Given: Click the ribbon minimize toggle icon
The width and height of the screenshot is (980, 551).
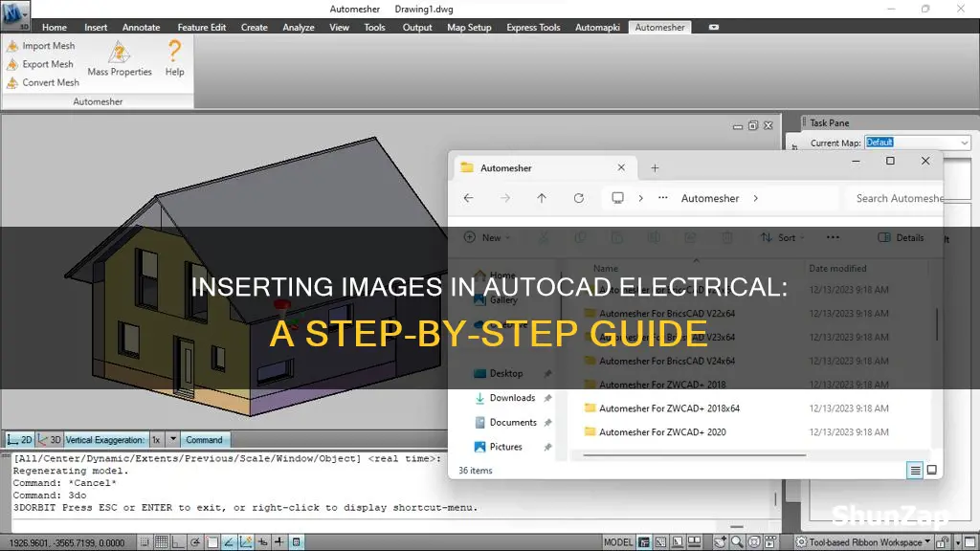Looking at the screenshot, I should (x=714, y=28).
